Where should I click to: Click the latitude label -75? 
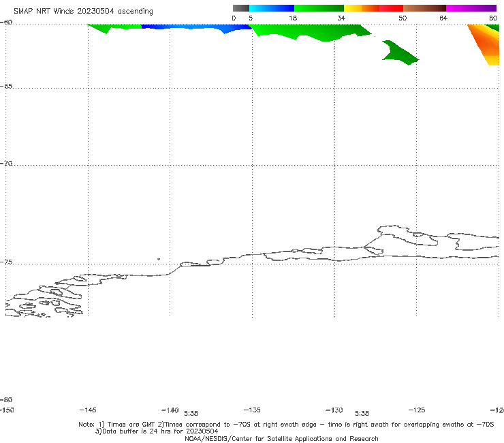[6, 262]
